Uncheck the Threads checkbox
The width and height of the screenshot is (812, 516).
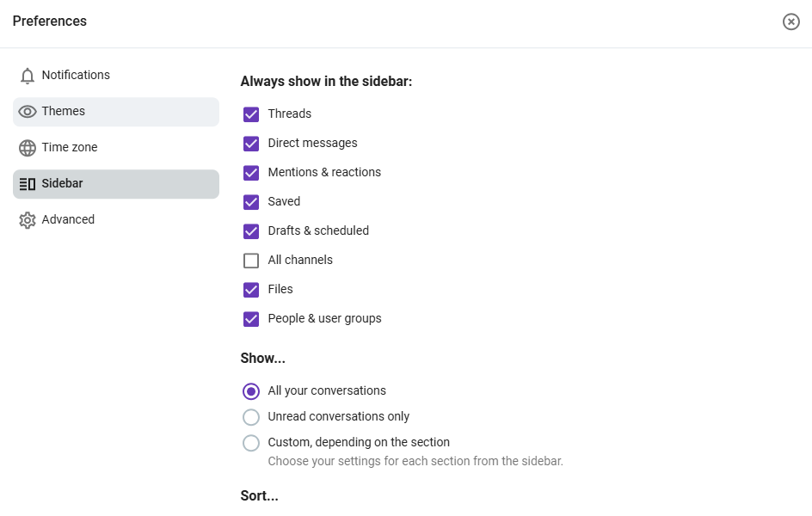pos(251,114)
